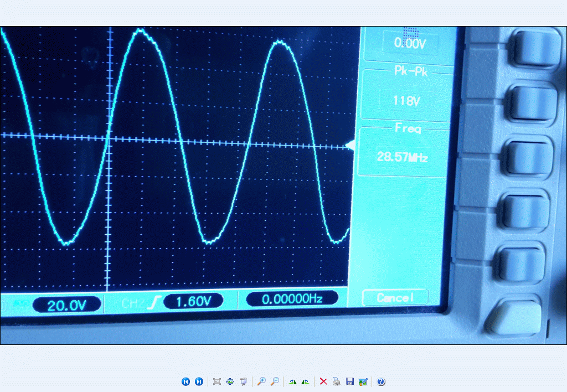Rotate the image counterclockwise
Image resolution: width=567 pixels, height=392 pixels.
point(305,381)
